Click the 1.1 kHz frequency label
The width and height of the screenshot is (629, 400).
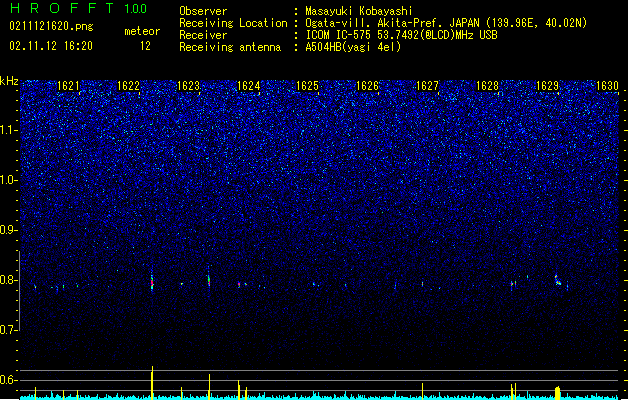pos(9,130)
